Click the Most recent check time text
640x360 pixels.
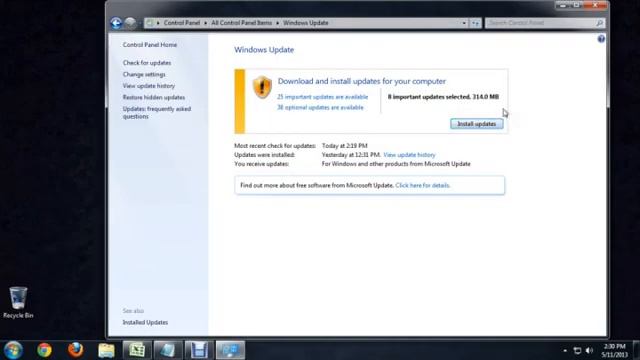coord(344,146)
